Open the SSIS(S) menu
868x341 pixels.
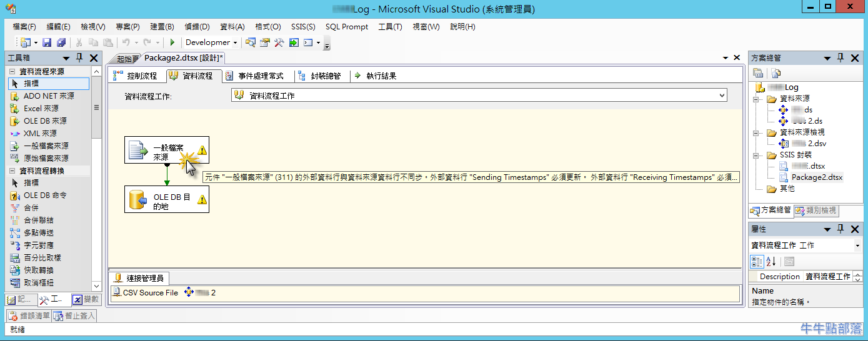click(303, 27)
